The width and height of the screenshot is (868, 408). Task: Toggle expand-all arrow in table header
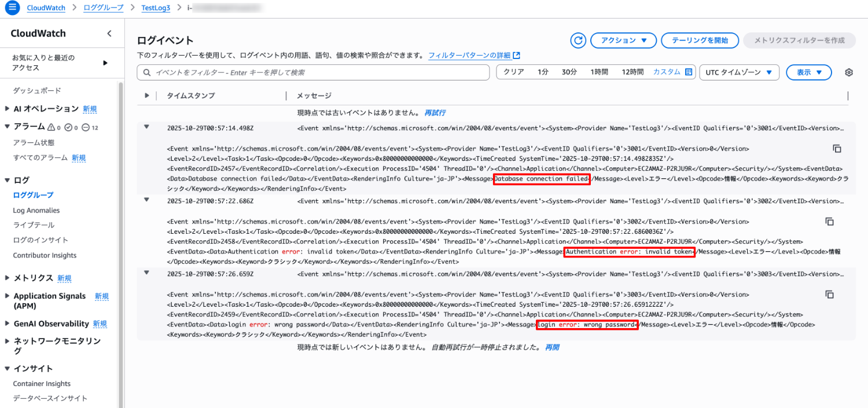(146, 95)
